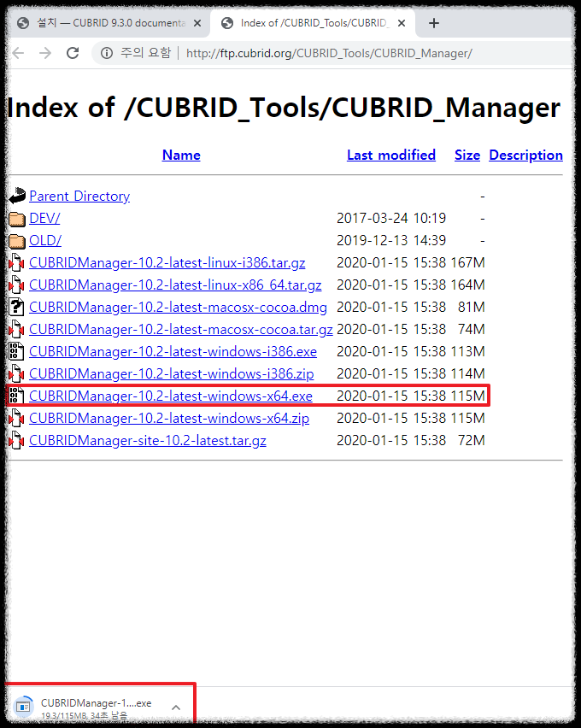Click the linux-i386.tar.gz archive icon
The height and width of the screenshot is (728, 581).
(x=17, y=263)
